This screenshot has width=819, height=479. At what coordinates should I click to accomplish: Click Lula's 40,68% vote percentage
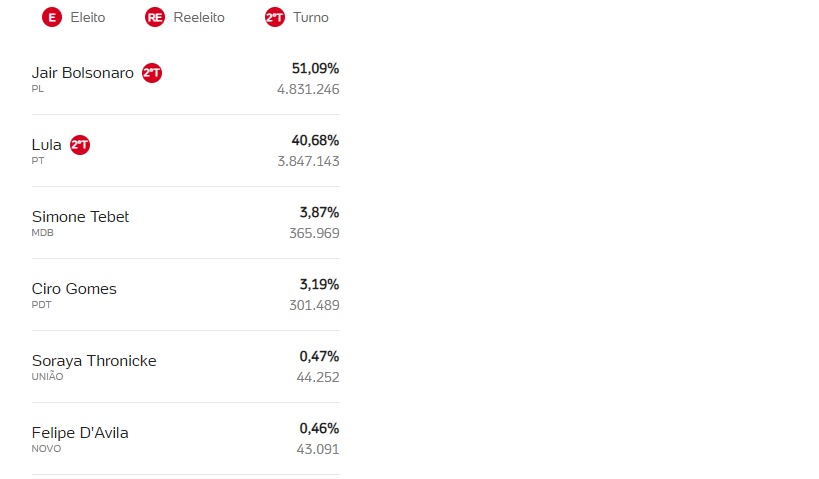pos(315,140)
